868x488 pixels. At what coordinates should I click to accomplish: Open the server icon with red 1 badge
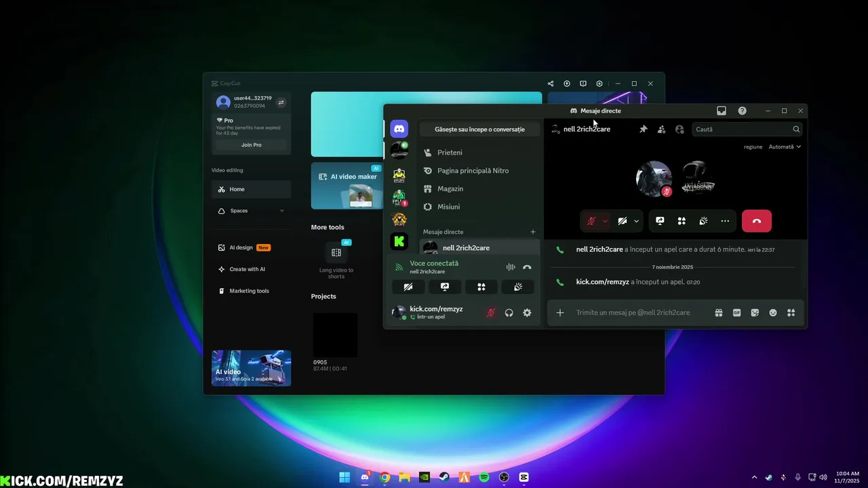point(399,197)
